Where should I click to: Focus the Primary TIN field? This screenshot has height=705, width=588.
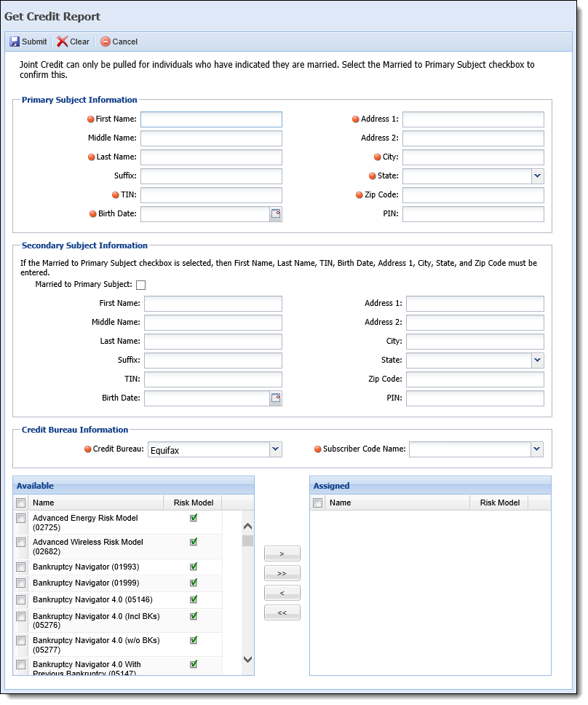(x=211, y=195)
